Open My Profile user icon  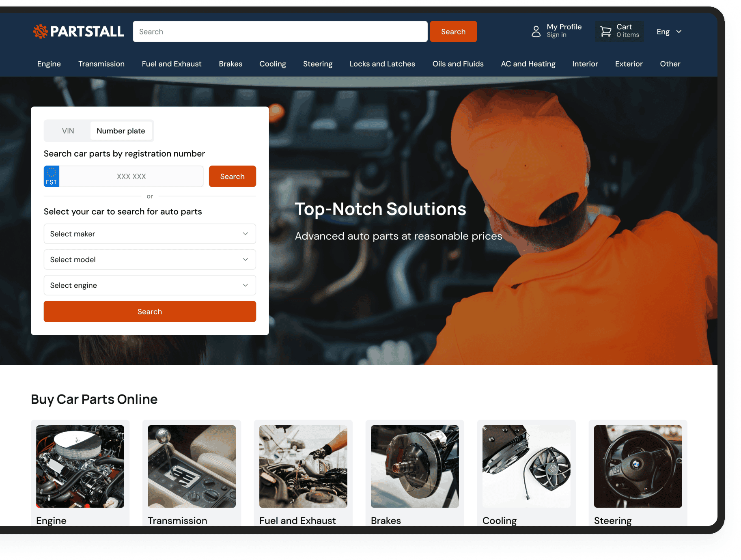(536, 32)
